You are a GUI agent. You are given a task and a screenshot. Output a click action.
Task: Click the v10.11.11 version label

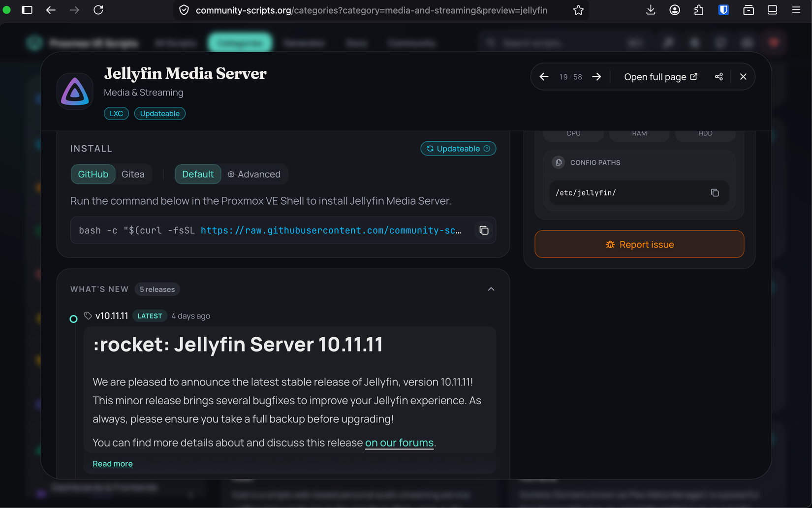(112, 316)
